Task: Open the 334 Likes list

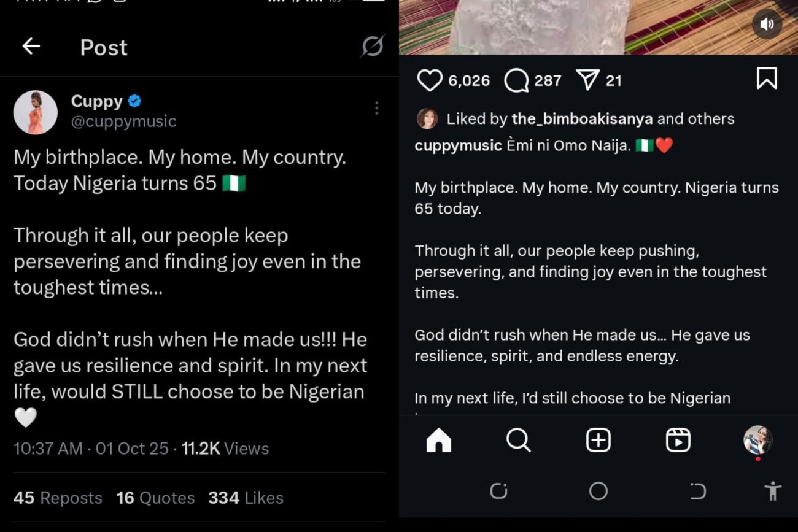Action: [x=246, y=498]
